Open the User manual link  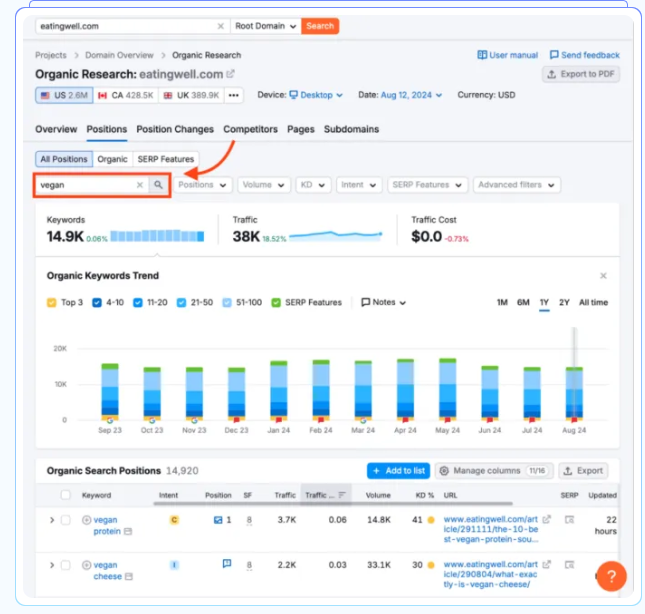pyautogui.click(x=507, y=55)
